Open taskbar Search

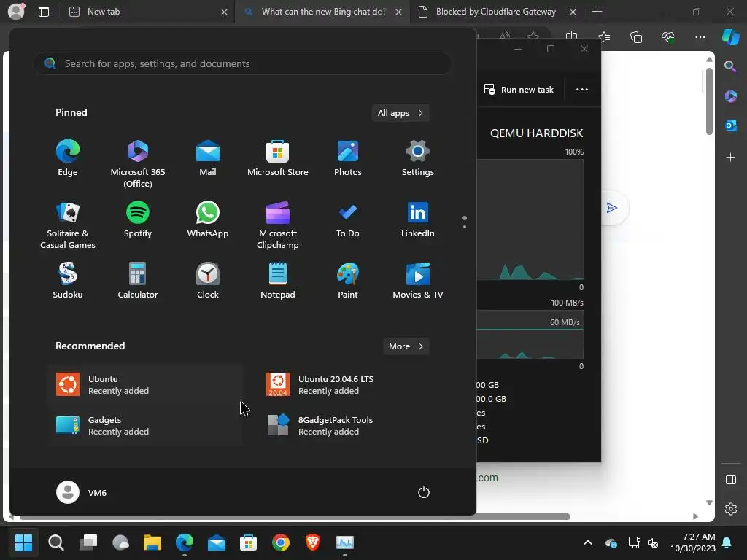tap(55, 542)
